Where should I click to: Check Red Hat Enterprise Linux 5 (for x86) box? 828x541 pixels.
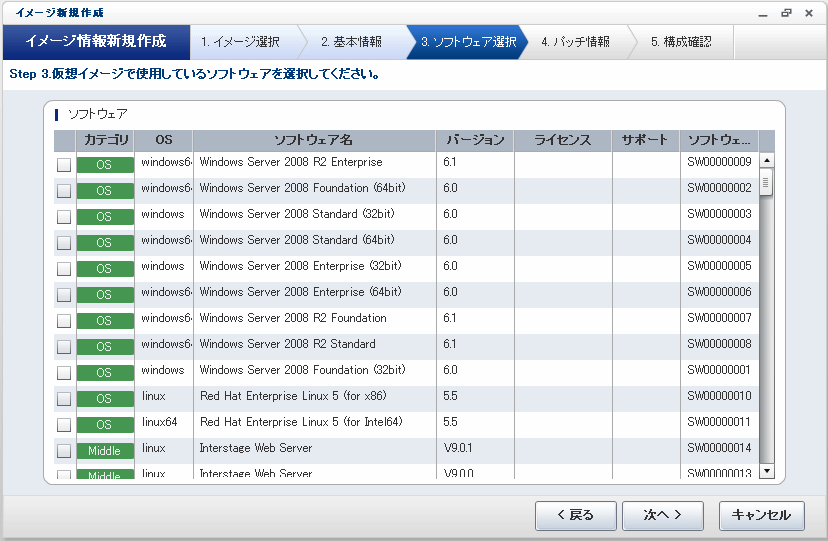point(64,398)
